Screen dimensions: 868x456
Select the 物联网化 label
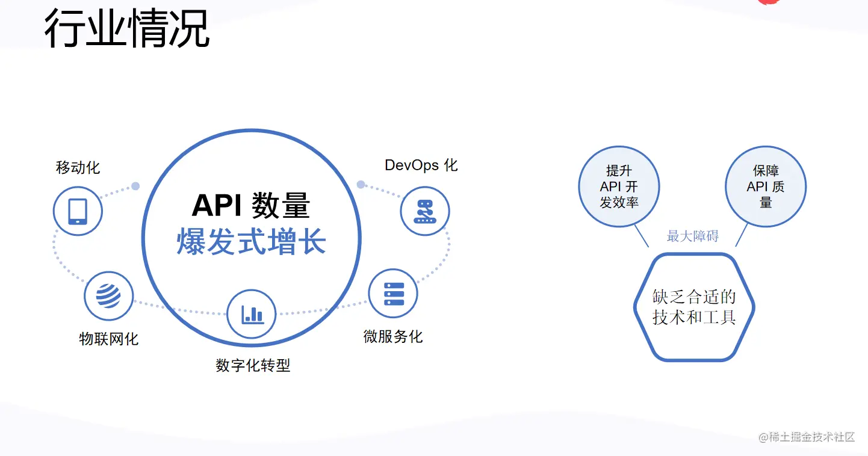pyautogui.click(x=109, y=339)
